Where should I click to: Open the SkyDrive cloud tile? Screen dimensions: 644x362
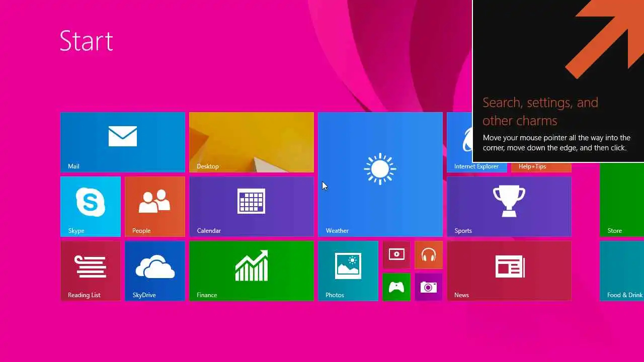pyautogui.click(x=155, y=271)
